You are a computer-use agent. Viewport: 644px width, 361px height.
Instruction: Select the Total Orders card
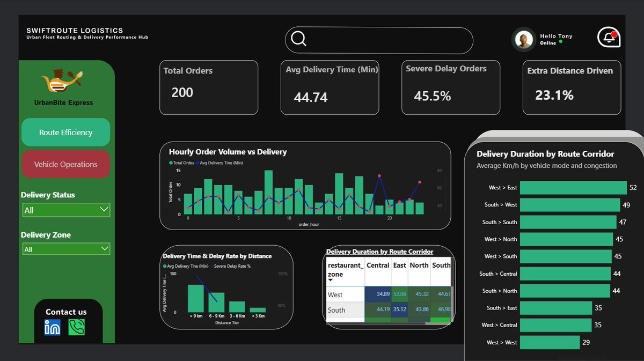point(209,87)
